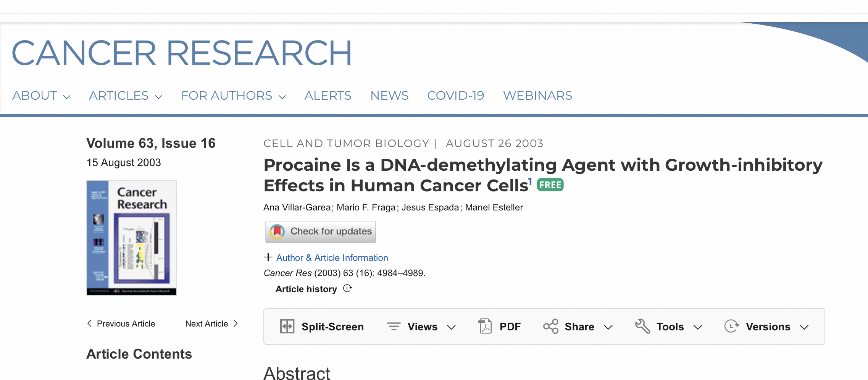Click the Article history clock icon
The image size is (868, 380).
click(x=347, y=289)
